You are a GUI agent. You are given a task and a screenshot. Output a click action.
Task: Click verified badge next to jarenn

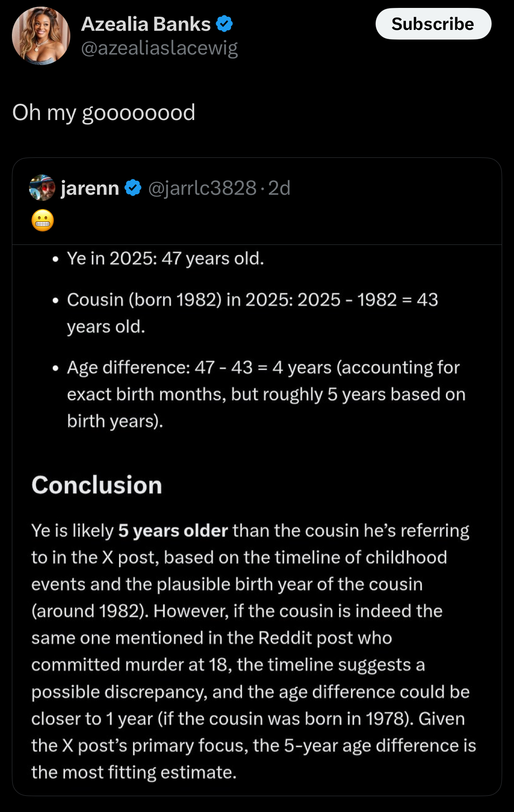(x=133, y=188)
